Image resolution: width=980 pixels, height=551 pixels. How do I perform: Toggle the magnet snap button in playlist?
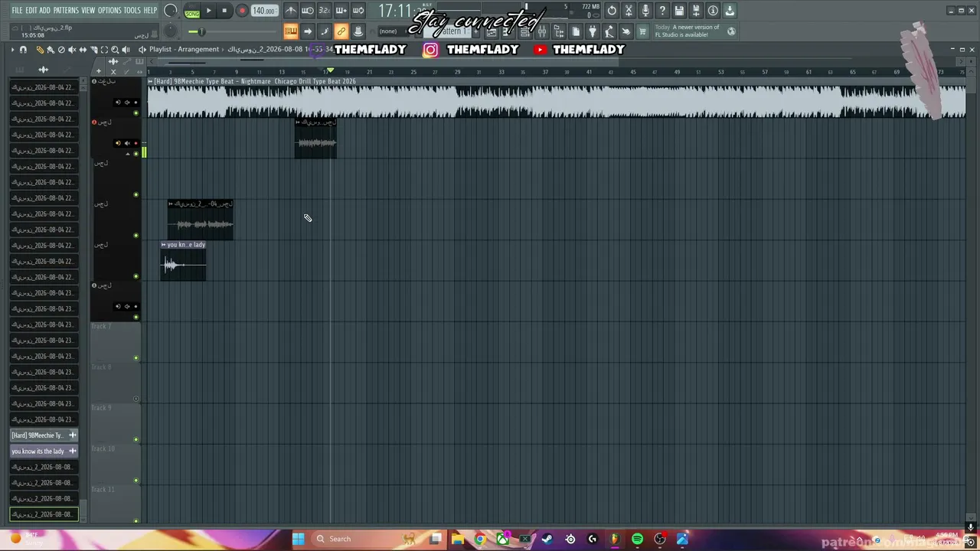[x=23, y=50]
